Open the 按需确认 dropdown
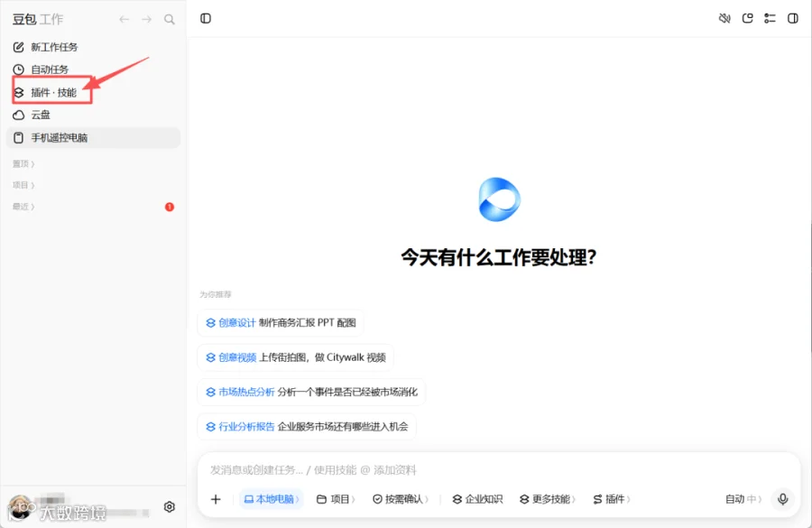812x528 pixels. (401, 499)
